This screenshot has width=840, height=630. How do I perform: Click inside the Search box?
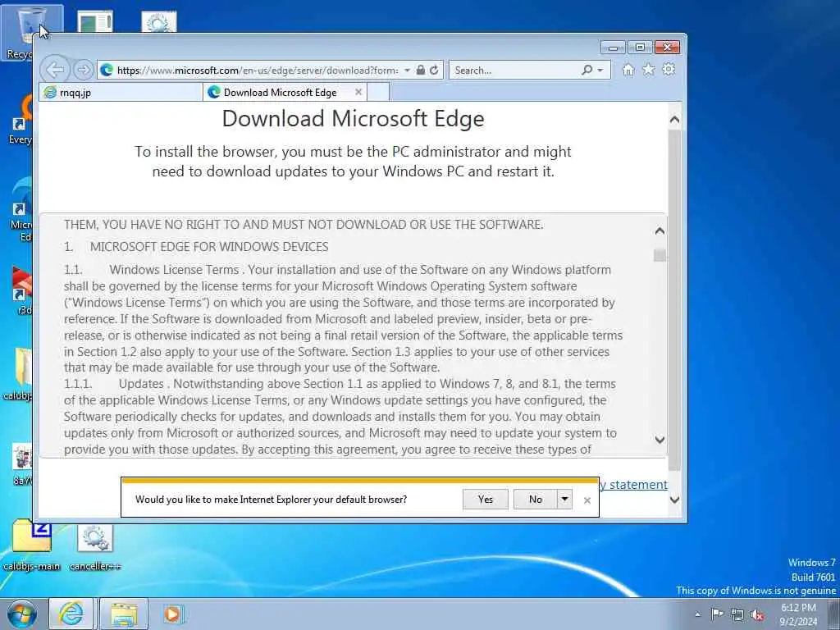514,71
